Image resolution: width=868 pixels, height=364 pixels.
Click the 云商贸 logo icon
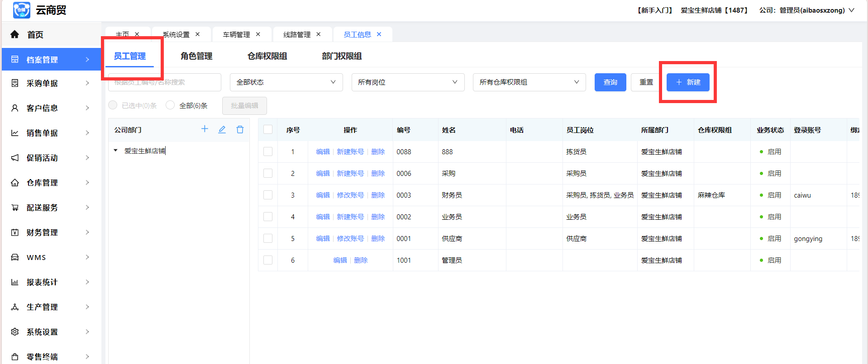(21, 10)
